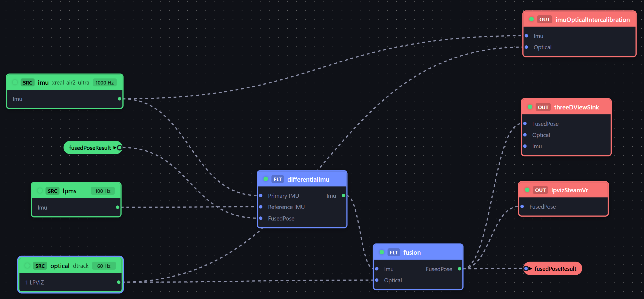Click dtrack device label
The width and height of the screenshot is (644, 299).
tap(81, 266)
